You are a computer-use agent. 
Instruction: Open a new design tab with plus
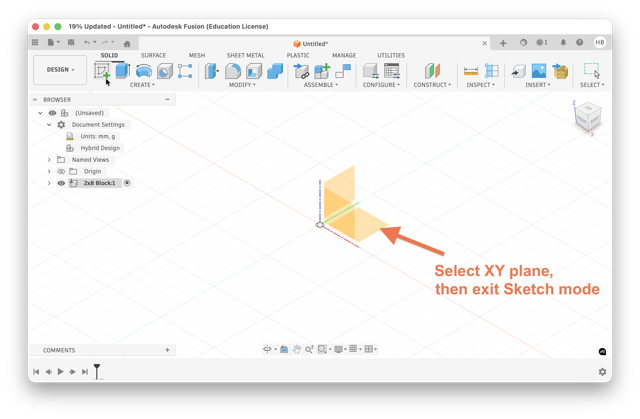tap(503, 43)
